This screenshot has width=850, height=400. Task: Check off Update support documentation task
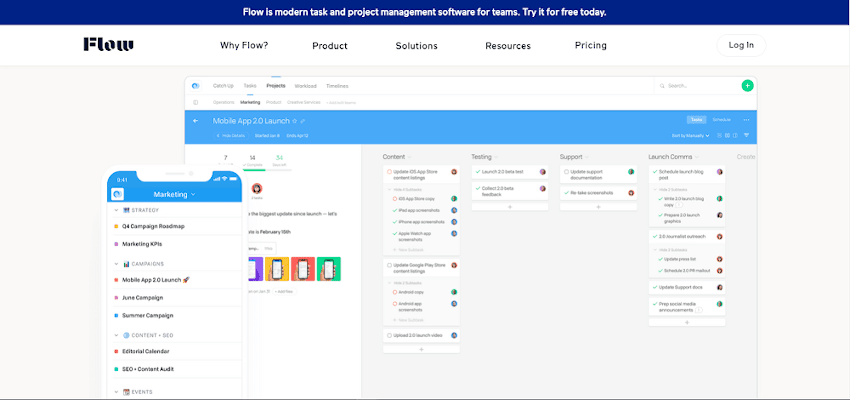(x=566, y=172)
